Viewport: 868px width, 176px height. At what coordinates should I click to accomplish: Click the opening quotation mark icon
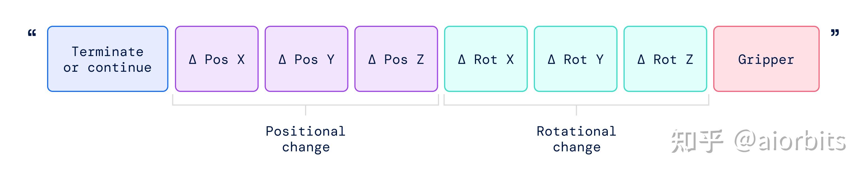pos(32,33)
